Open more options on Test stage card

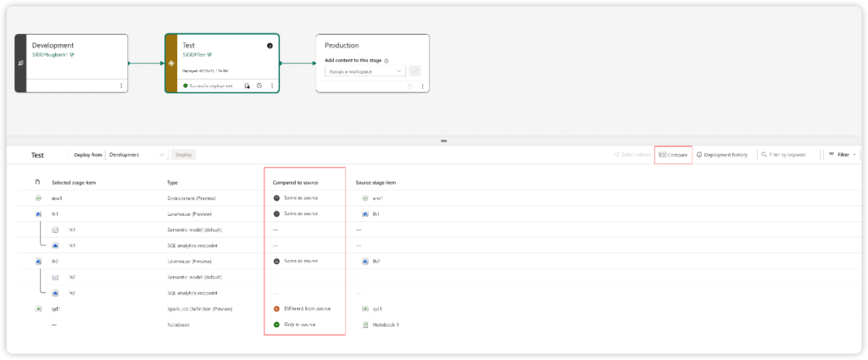(x=272, y=86)
